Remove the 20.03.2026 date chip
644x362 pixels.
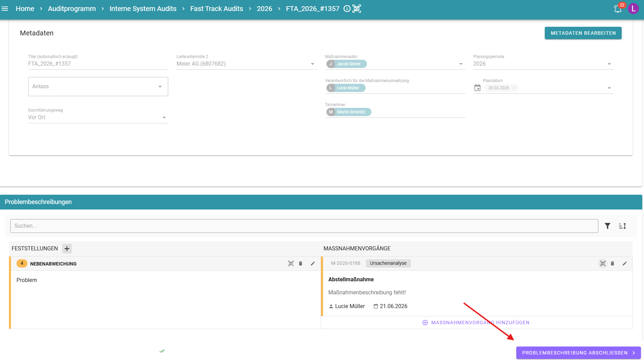click(x=514, y=88)
